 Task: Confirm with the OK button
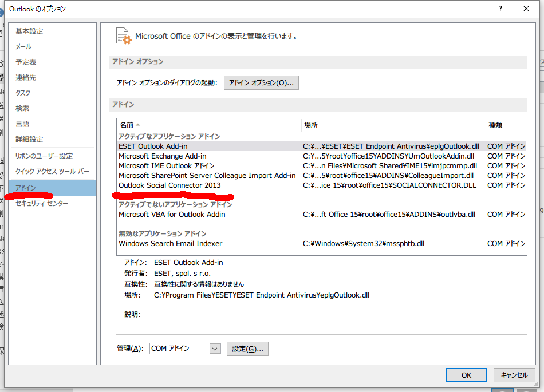[466, 375]
